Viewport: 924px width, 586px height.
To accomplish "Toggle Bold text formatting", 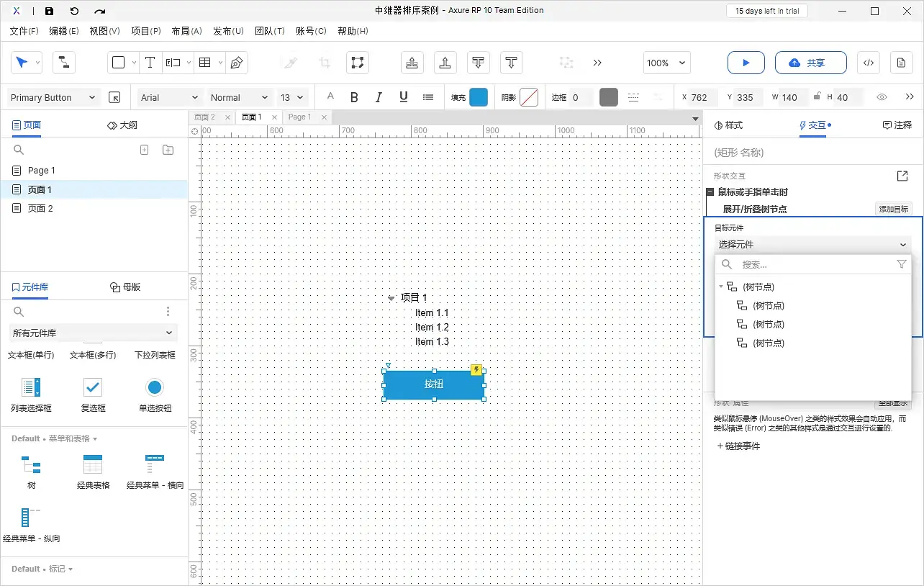I will [354, 97].
